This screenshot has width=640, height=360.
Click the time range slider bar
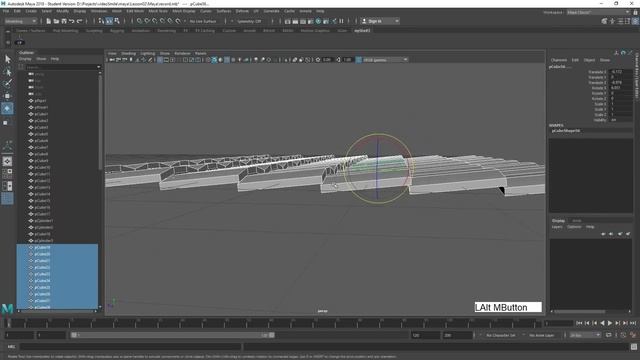point(173,335)
